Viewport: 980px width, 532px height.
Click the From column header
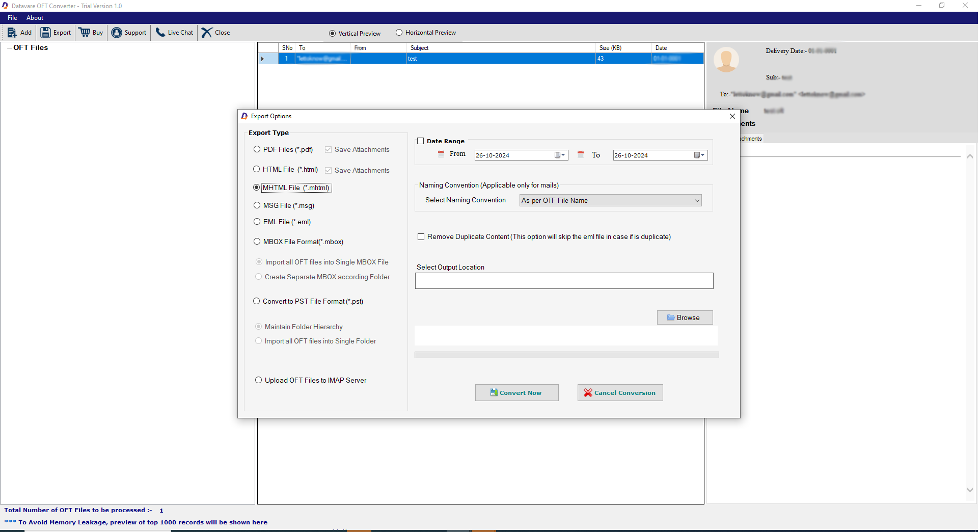click(x=379, y=48)
